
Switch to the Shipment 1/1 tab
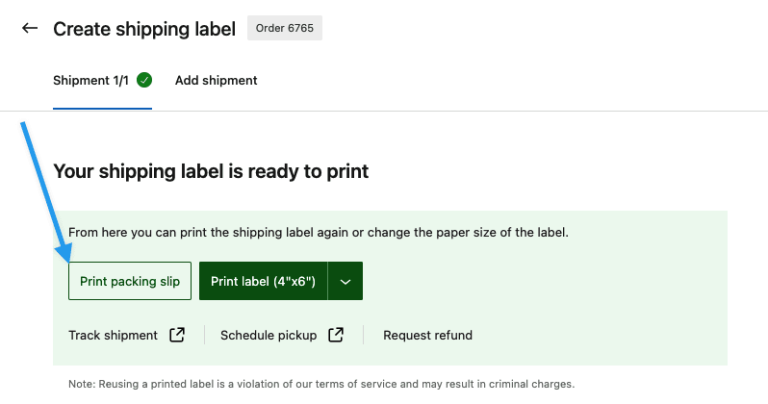coord(91,80)
